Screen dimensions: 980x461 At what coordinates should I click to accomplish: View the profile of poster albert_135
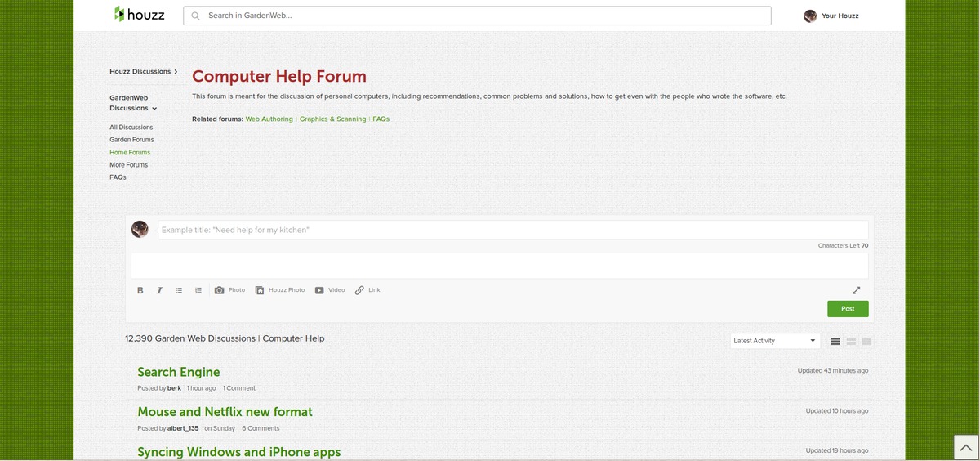click(183, 428)
